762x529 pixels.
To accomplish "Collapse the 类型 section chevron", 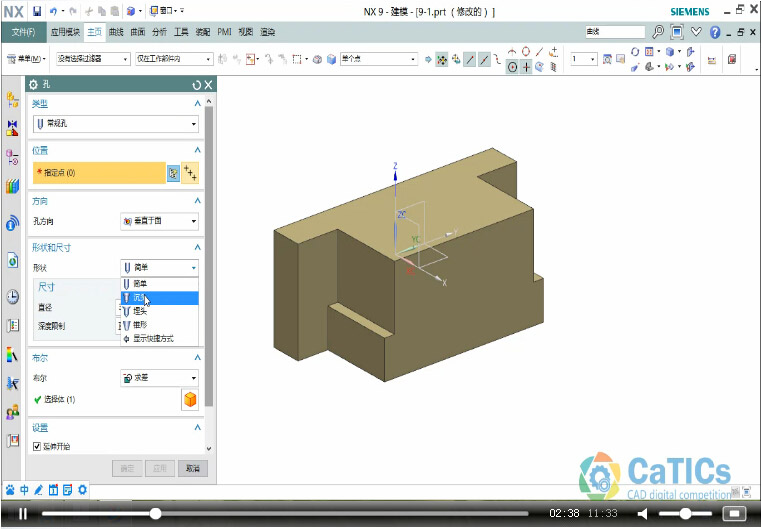I will 197,103.
